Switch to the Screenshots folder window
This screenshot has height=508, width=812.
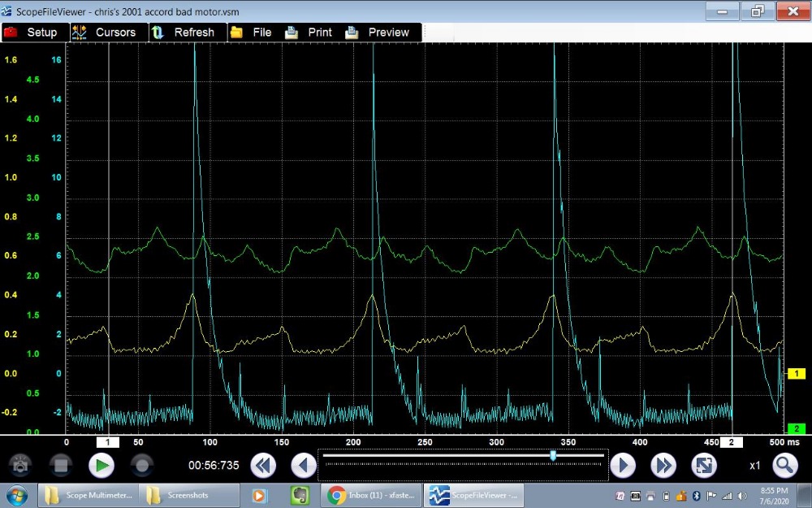[189, 496]
